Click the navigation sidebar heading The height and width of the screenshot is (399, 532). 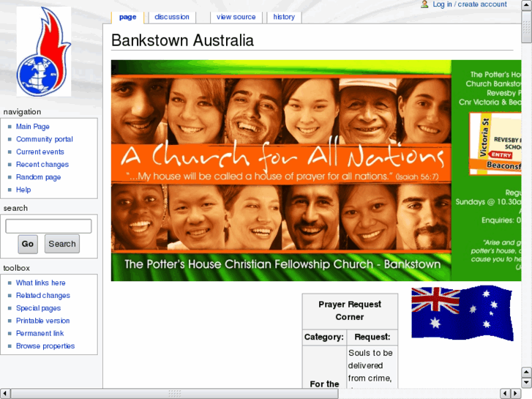point(23,112)
